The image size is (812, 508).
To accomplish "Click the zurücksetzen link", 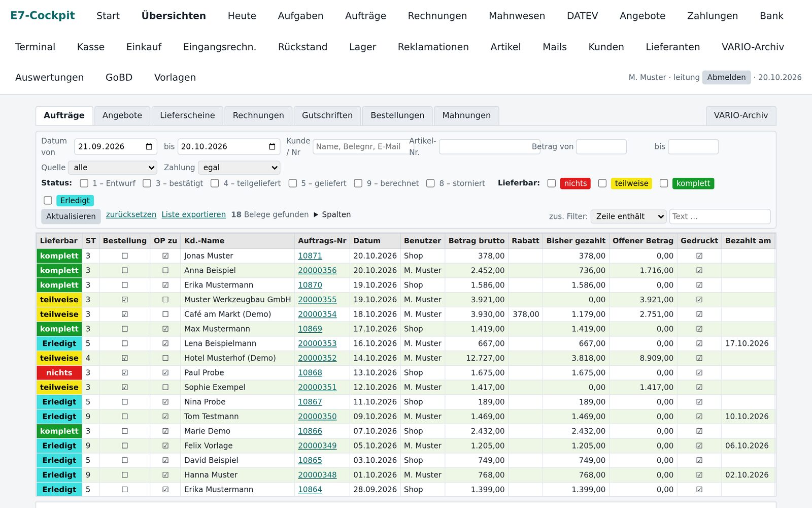I will [x=131, y=214].
